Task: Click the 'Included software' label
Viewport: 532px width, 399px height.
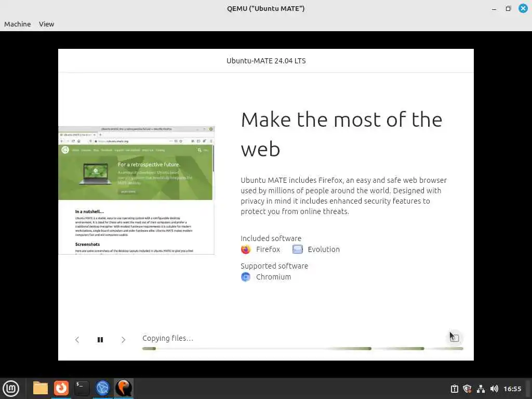Action: (x=271, y=238)
